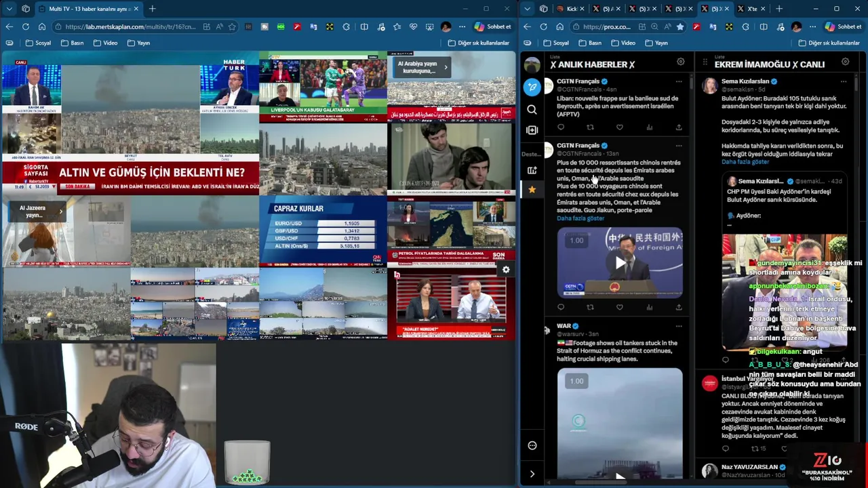Click Sohbet et Copilot button in the Multi TV window
The width and height of the screenshot is (868, 488).
pyautogui.click(x=492, y=26)
